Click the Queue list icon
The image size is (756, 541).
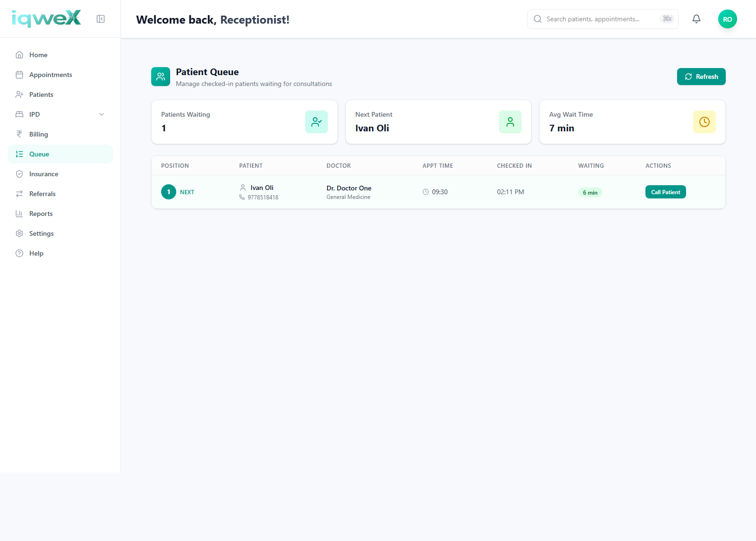pos(19,154)
